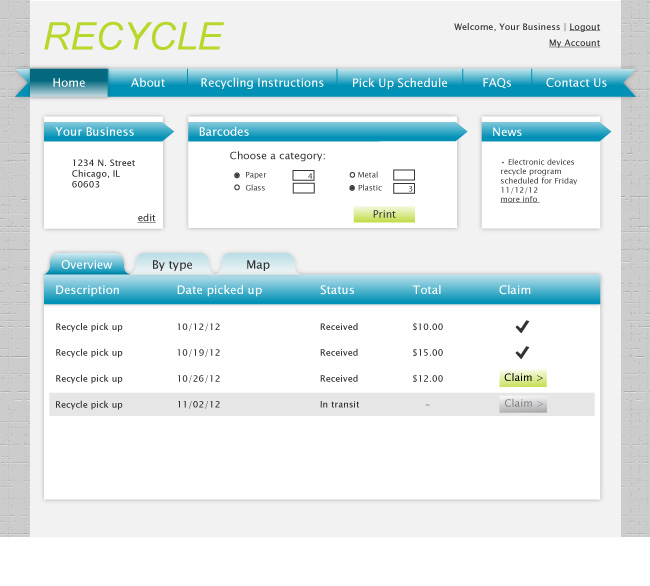Click the News panel header
The width and height of the screenshot is (650, 586).
pyautogui.click(x=546, y=132)
